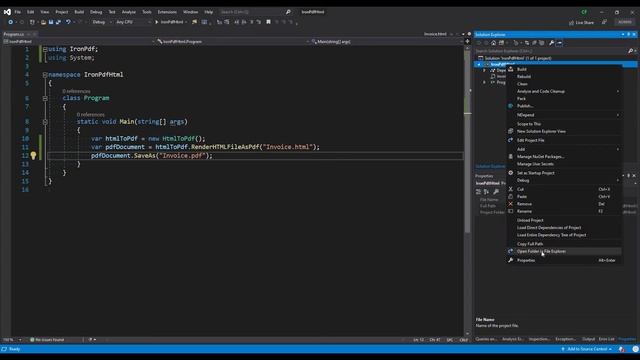Click Solution Explorer search magnifier icon
Viewport: 640px width, 360px height.
point(630,51)
